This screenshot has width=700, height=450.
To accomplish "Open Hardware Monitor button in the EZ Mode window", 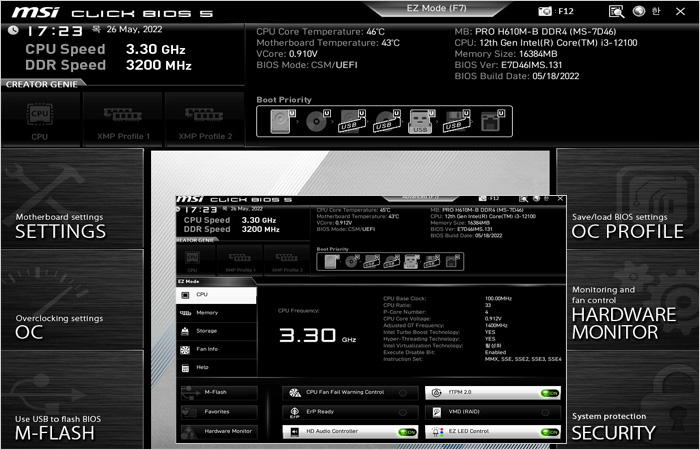I will click(219, 432).
